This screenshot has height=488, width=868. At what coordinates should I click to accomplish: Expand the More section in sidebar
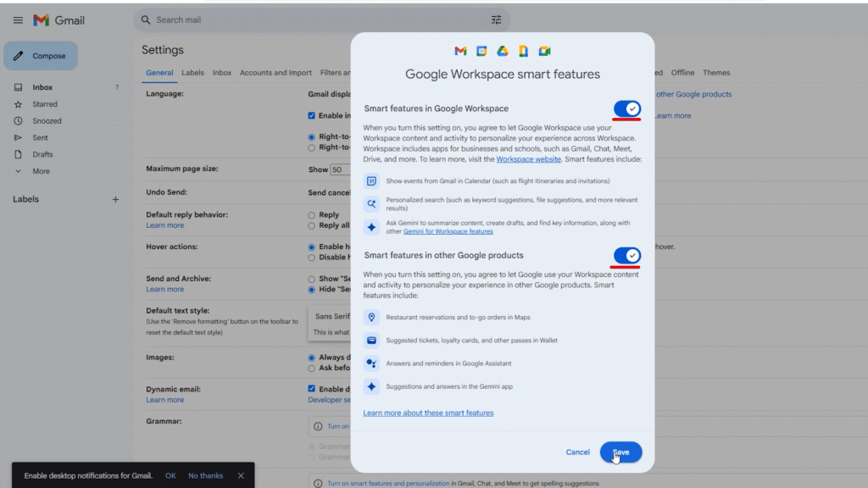click(40, 171)
